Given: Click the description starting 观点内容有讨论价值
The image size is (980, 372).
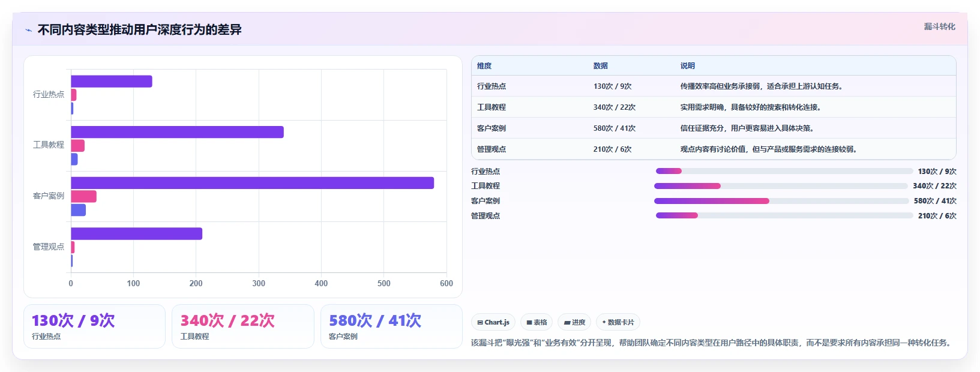Looking at the screenshot, I should pyautogui.click(x=769, y=149).
